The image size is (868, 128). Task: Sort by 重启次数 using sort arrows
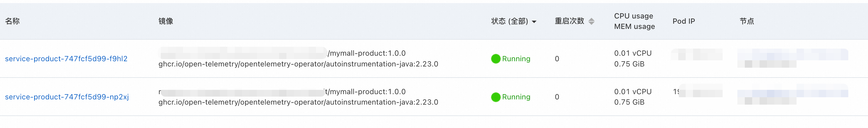(591, 22)
